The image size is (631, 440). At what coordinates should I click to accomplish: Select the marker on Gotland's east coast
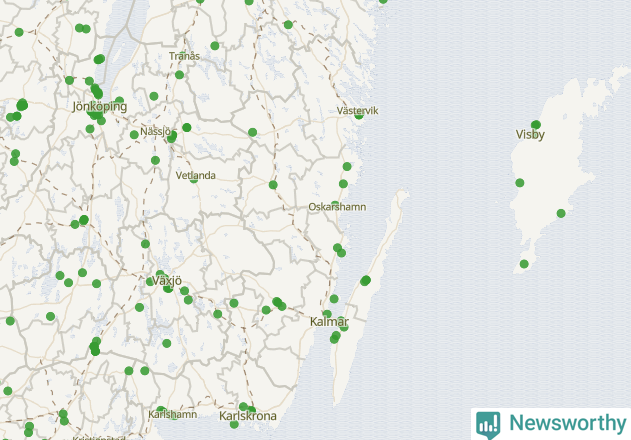pos(561,213)
